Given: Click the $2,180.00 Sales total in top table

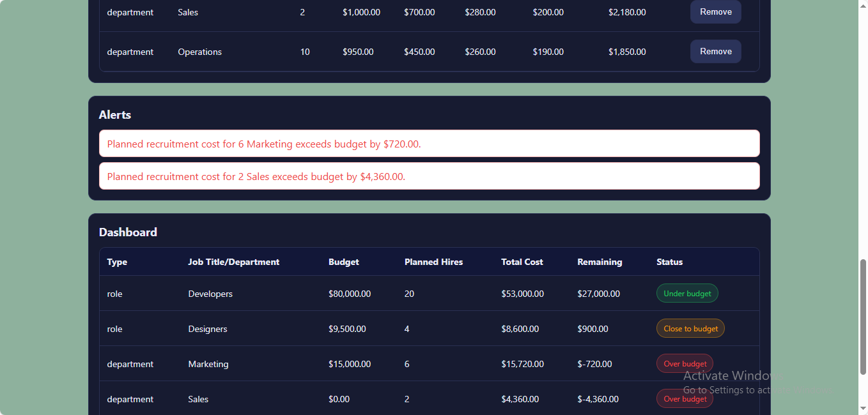Looking at the screenshot, I should coord(627,12).
